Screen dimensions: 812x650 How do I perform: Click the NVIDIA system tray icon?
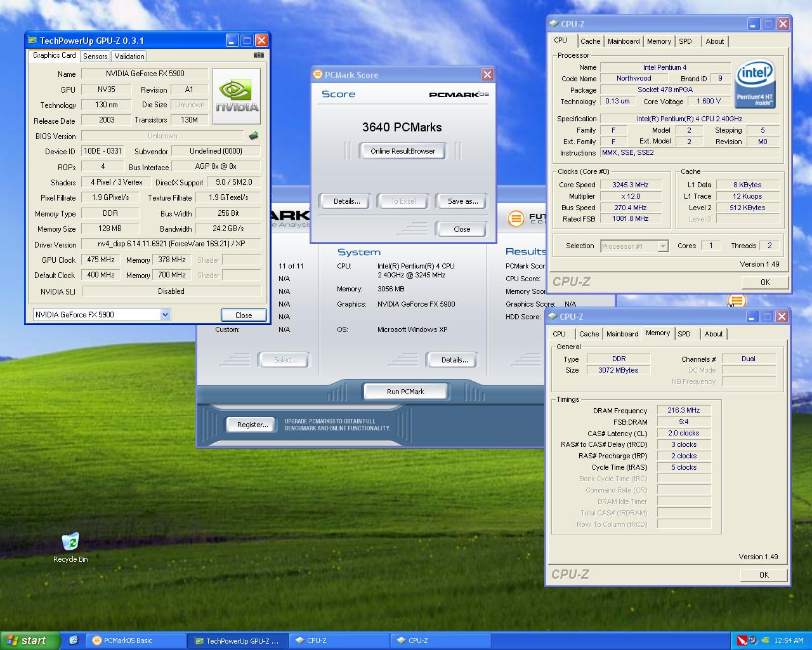[766, 640]
